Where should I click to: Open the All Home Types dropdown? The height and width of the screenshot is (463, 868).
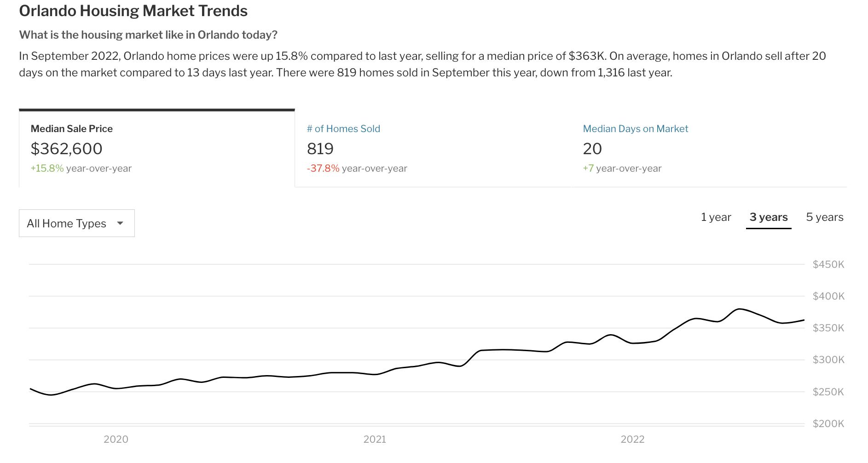point(76,223)
